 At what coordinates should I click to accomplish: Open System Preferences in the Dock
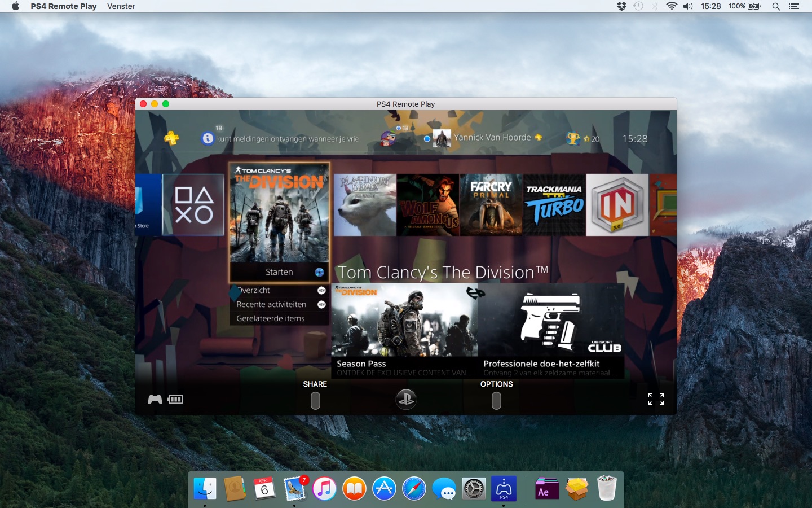(x=474, y=488)
